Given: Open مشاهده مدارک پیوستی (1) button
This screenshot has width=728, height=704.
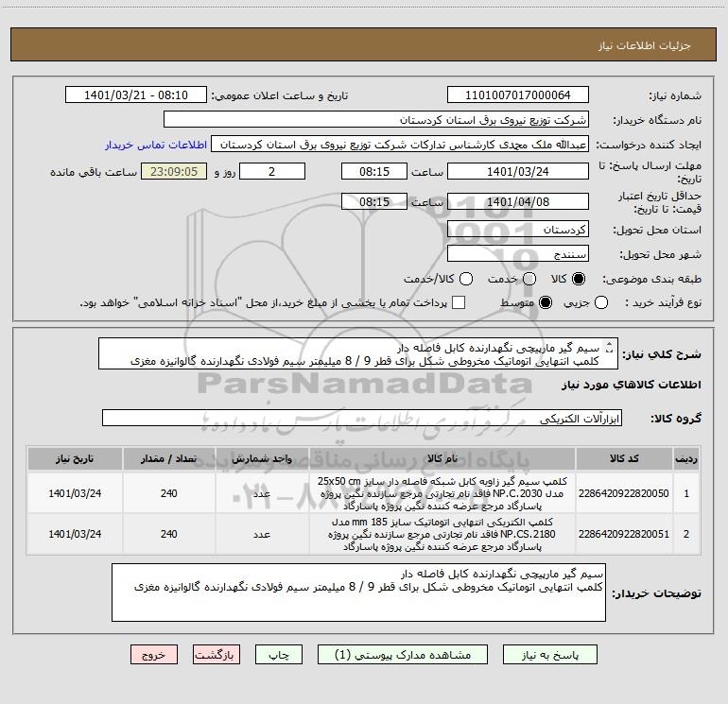Looking at the screenshot, I should point(403,654).
